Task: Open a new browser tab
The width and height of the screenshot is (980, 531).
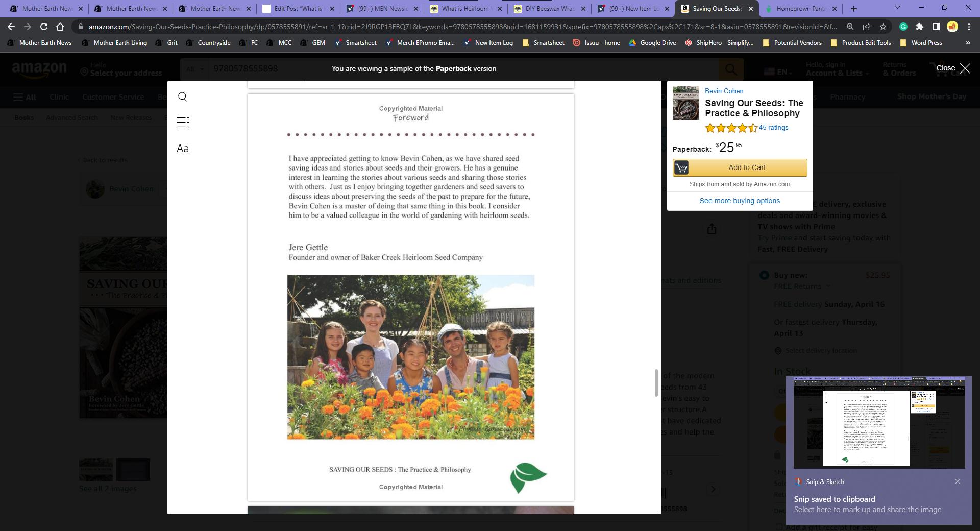Action: (x=854, y=8)
